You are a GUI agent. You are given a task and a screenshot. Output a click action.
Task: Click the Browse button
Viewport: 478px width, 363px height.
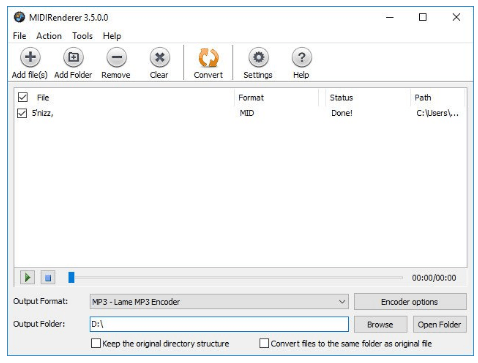point(380,324)
